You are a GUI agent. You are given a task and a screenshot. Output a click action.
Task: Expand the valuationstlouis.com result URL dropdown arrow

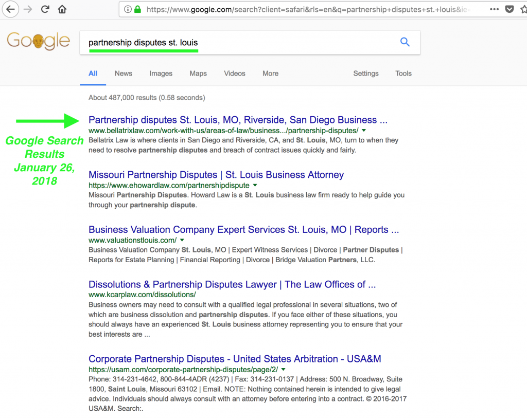tap(182, 241)
